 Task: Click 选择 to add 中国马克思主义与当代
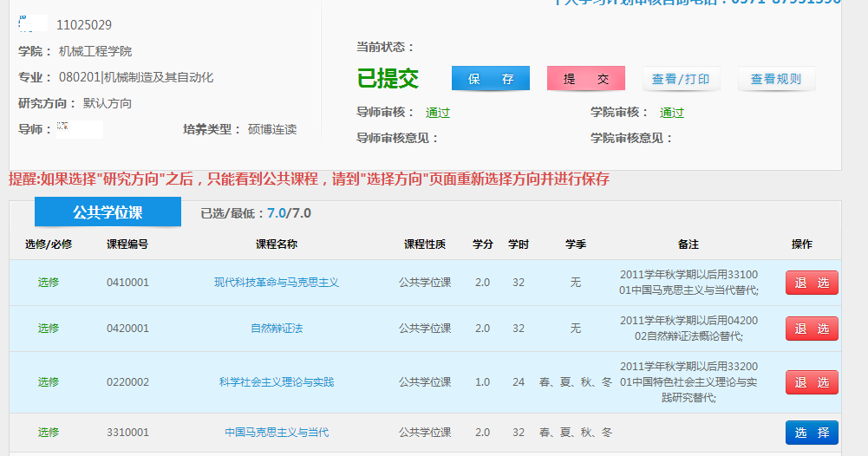point(812,433)
